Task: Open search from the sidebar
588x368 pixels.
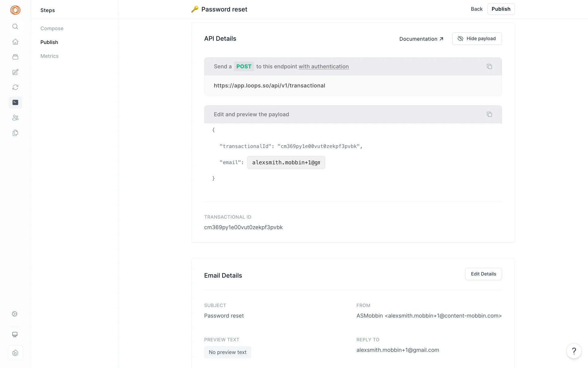Action: [x=15, y=27]
